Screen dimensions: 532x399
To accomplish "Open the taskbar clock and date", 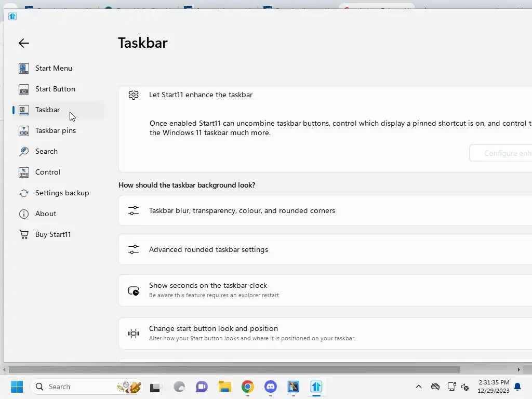I will coord(494,387).
